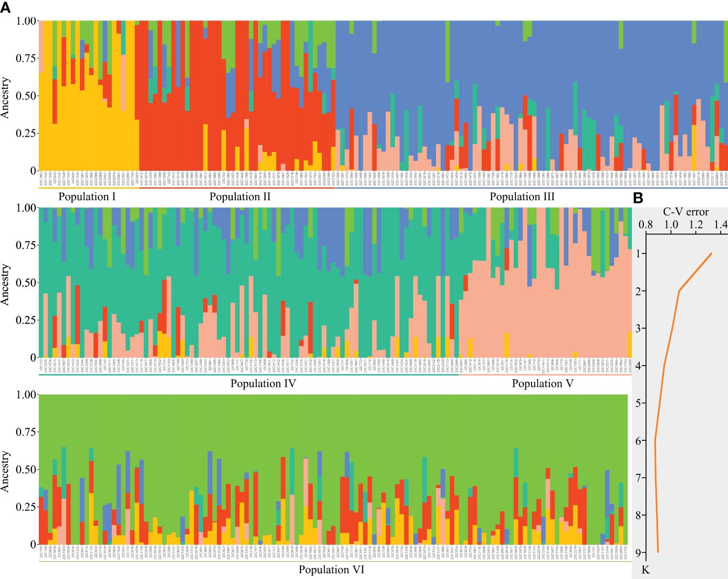
Task: Click K value 3 on the K axis
Action: click(638, 328)
